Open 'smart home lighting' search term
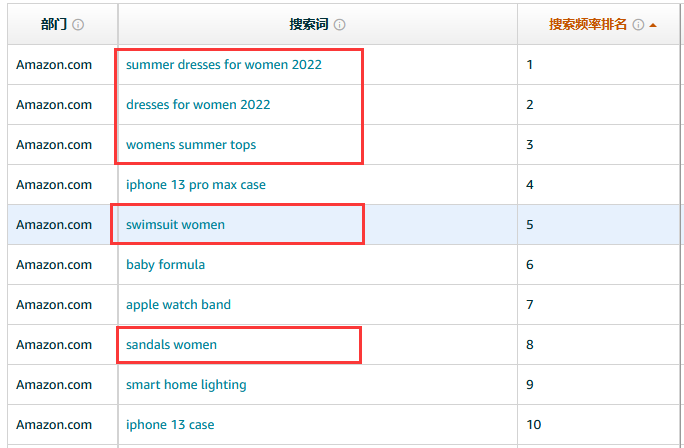The height and width of the screenshot is (448, 684). (x=186, y=385)
